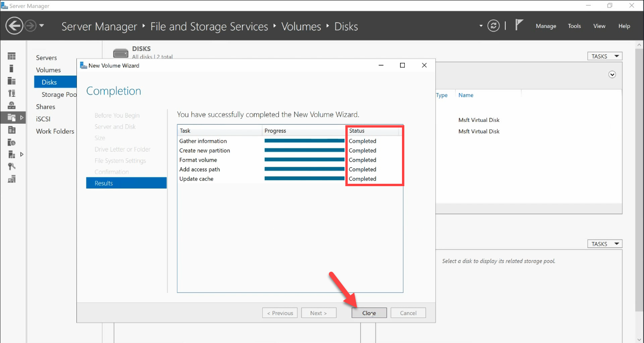Open the small dropdown arrow left of Refresh

481,26
